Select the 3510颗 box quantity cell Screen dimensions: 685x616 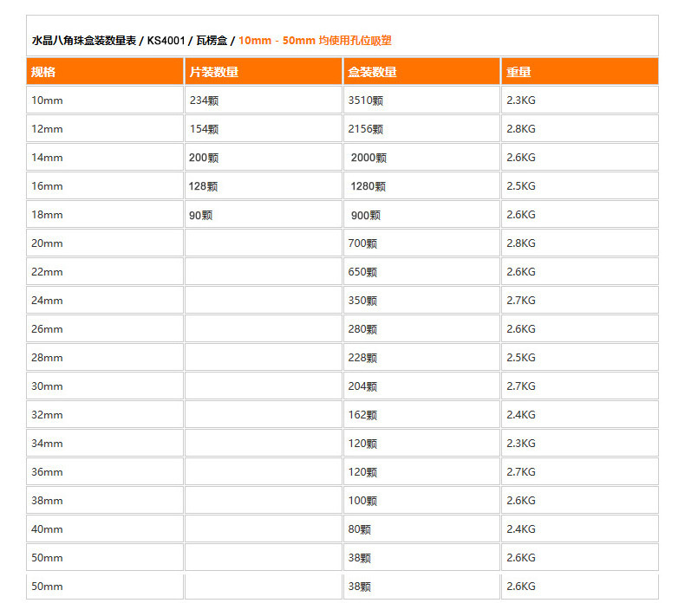click(x=365, y=101)
